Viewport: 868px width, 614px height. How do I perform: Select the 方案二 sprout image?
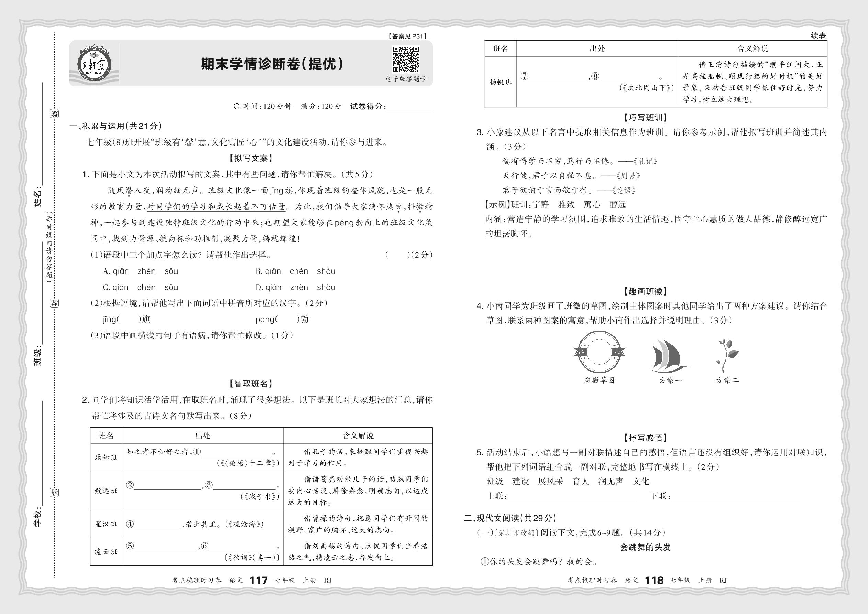pyautogui.click(x=726, y=356)
